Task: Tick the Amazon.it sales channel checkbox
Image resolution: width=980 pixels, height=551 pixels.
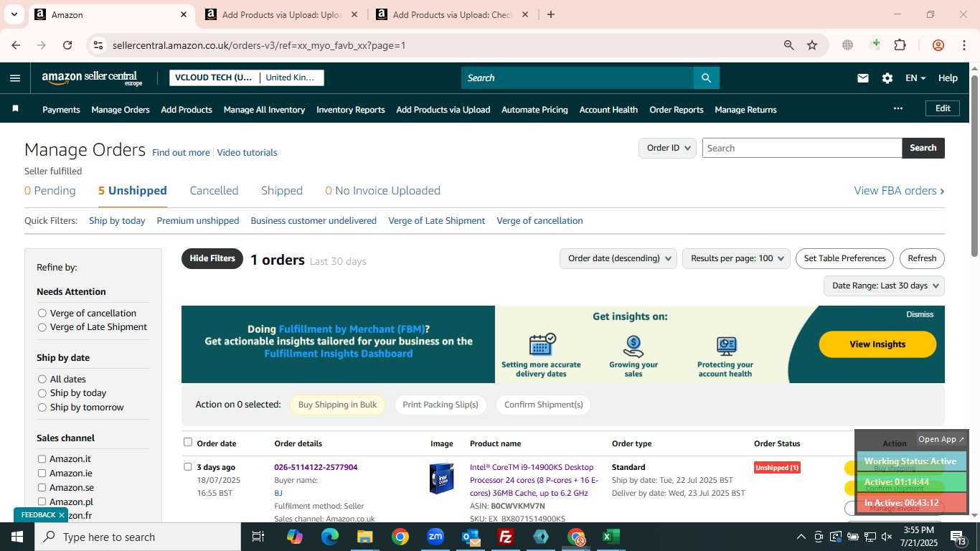Action: [x=42, y=459]
